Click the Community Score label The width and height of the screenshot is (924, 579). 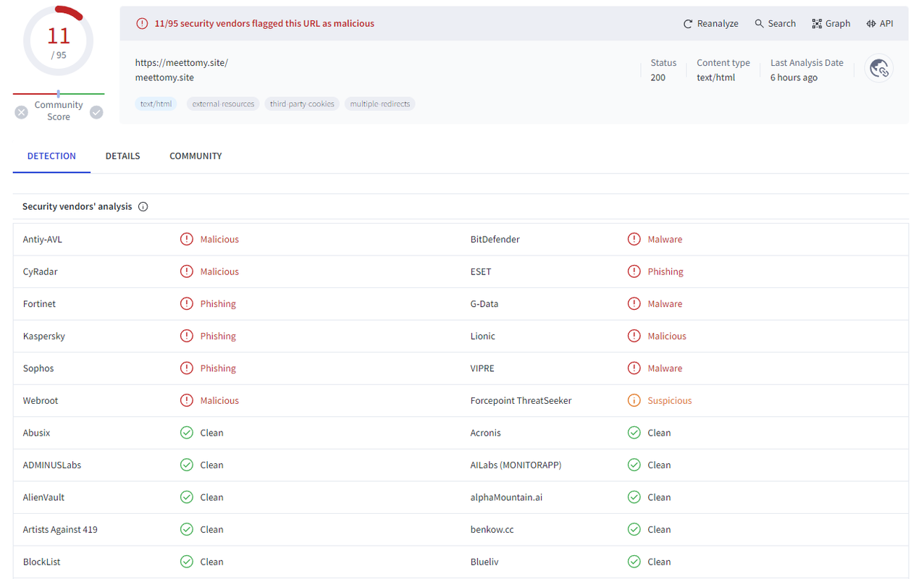(x=59, y=111)
